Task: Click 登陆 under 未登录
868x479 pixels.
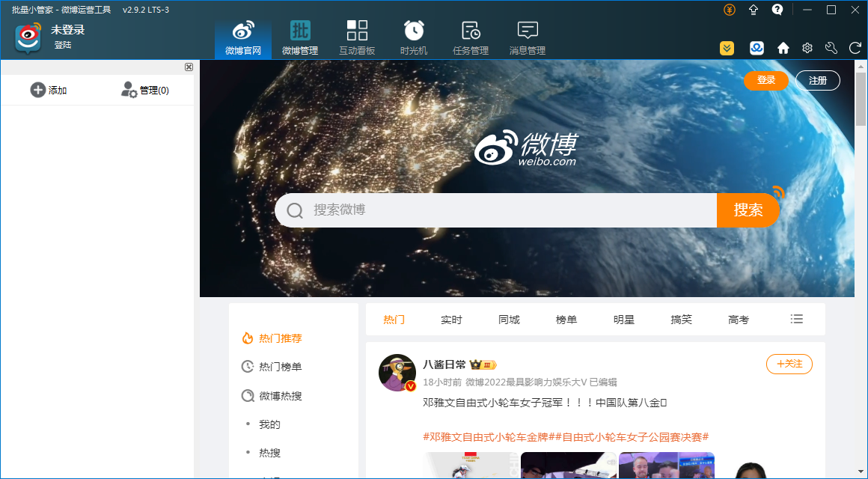Action: click(x=63, y=45)
